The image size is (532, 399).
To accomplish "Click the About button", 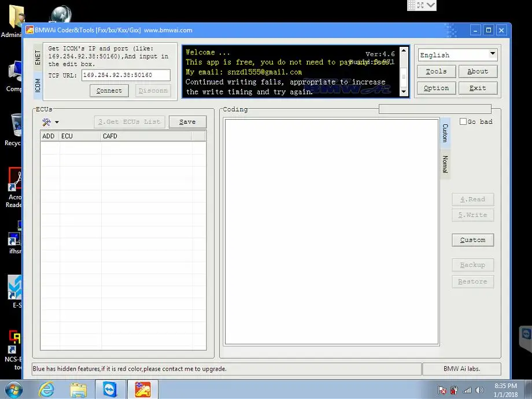I will 478,72.
